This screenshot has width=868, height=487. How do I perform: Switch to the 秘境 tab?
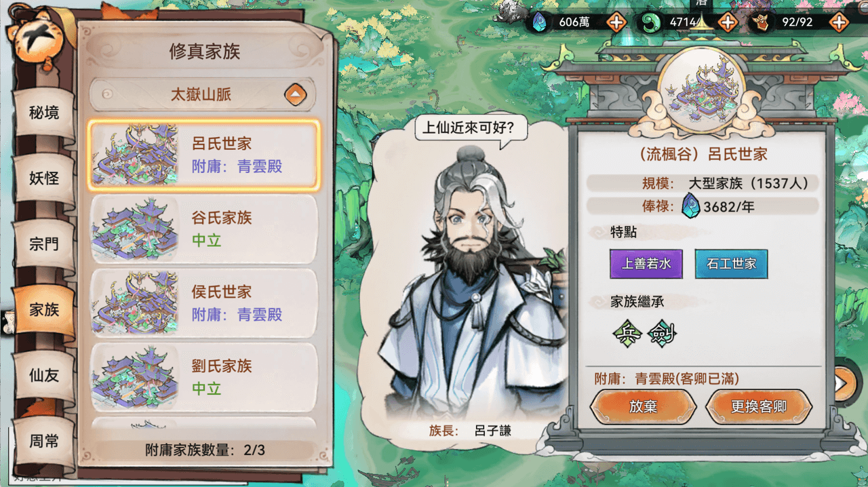tap(44, 113)
